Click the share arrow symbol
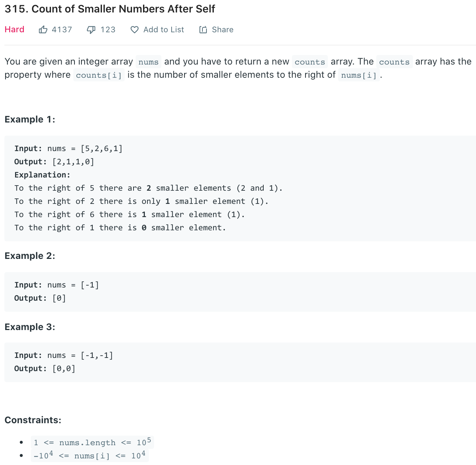 click(203, 29)
